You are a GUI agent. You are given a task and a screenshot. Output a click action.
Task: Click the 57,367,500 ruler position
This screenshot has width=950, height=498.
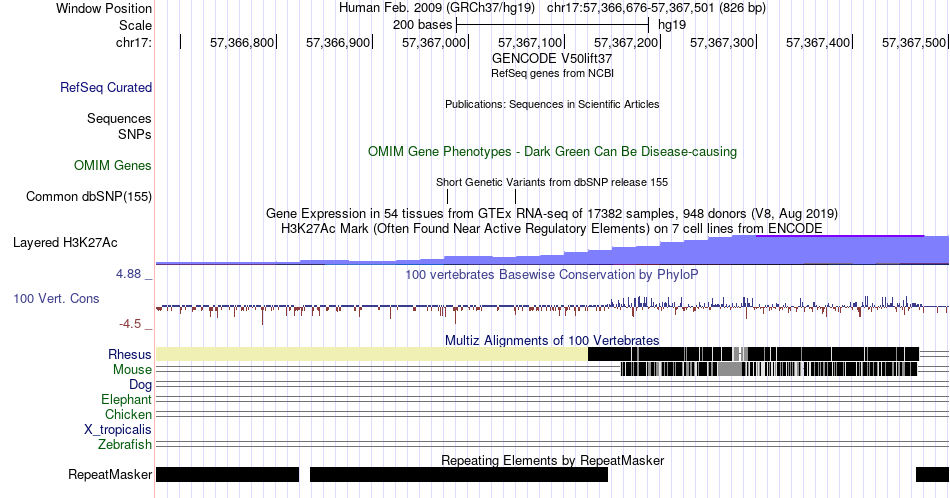click(x=914, y=42)
